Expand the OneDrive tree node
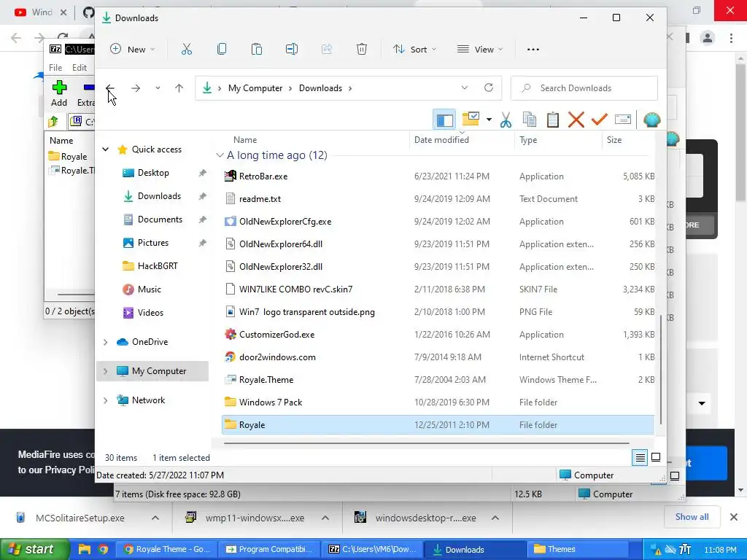 pyautogui.click(x=105, y=342)
